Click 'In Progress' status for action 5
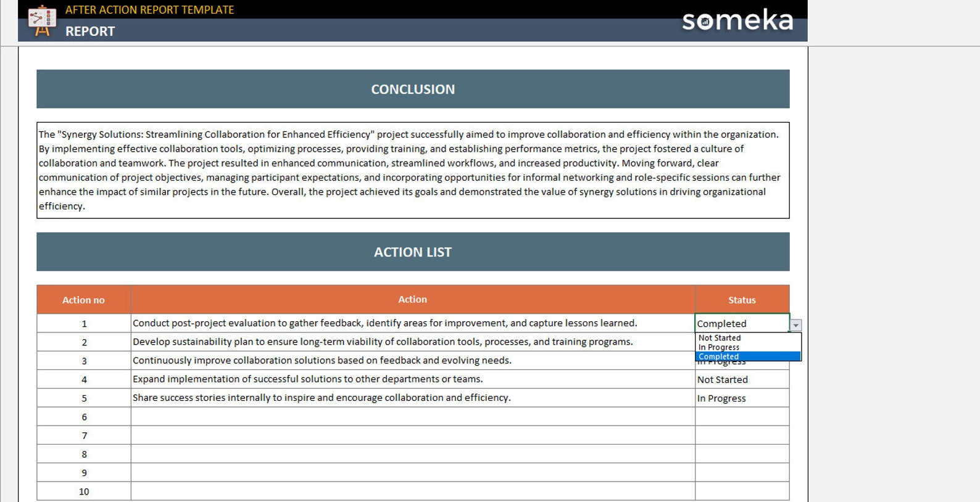Image resolution: width=980 pixels, height=502 pixels. 742,398
